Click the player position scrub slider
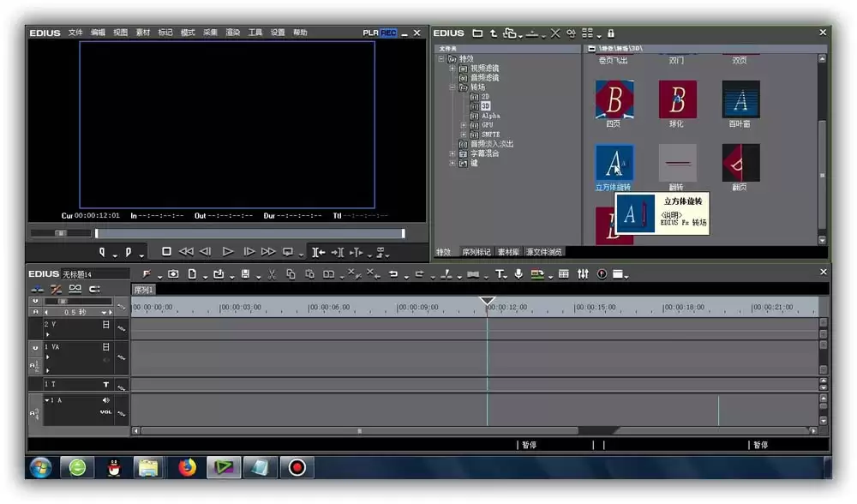Screen dimensions: 857x504 click(249, 233)
